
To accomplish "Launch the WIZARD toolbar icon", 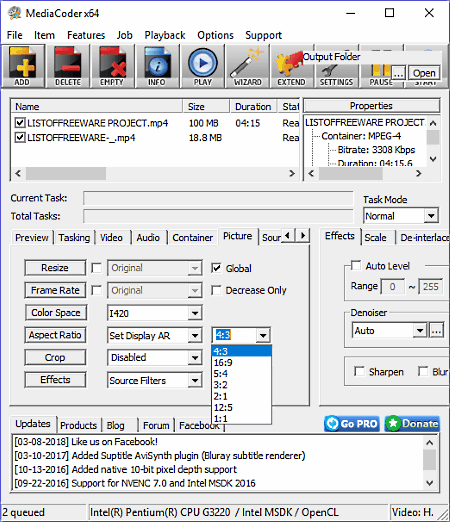I will [x=247, y=66].
